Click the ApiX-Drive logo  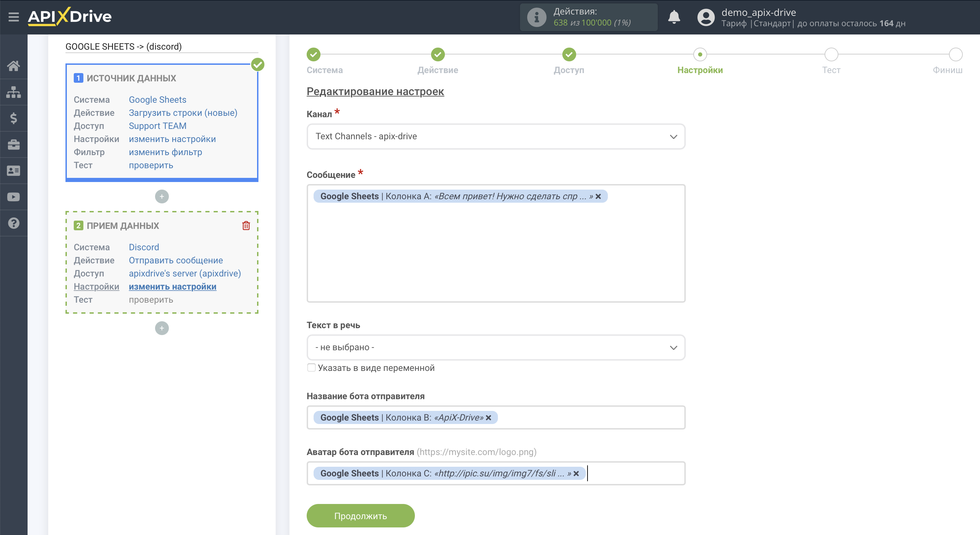(x=70, y=17)
